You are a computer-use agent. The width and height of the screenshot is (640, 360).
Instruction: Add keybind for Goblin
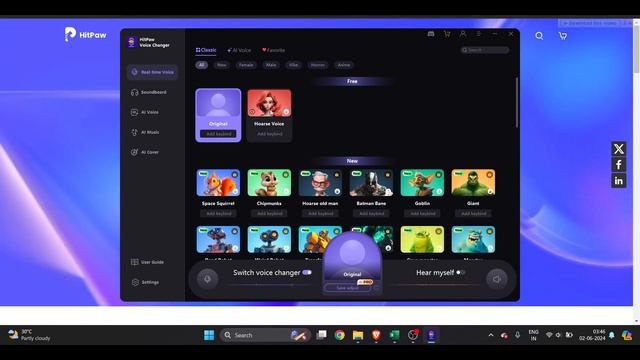(x=422, y=213)
